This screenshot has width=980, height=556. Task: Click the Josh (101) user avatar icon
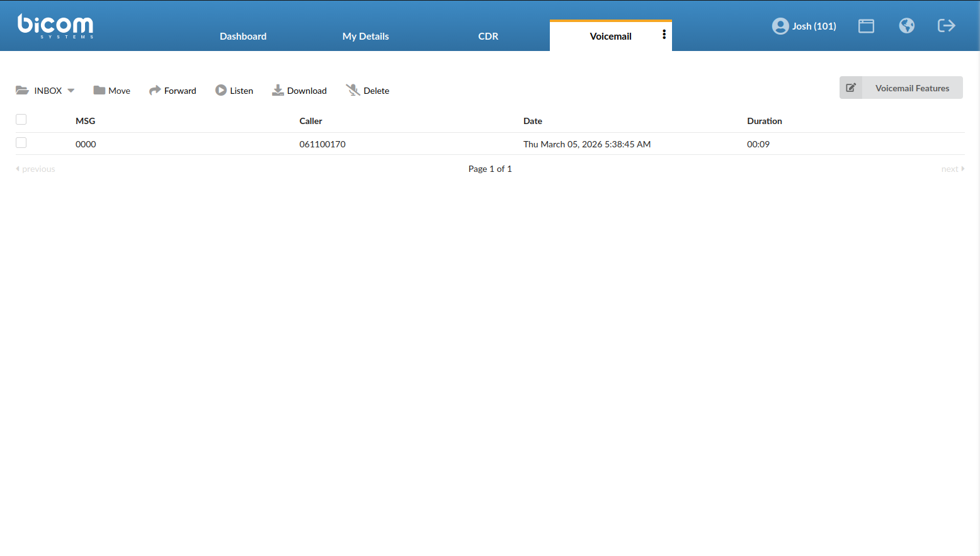tap(780, 26)
